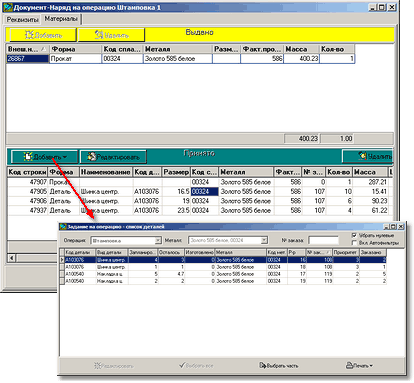
Task: Sort by Осталось column header
Action: pos(171,252)
